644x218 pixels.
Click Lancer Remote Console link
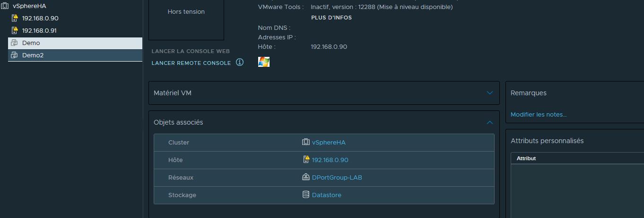(x=191, y=63)
